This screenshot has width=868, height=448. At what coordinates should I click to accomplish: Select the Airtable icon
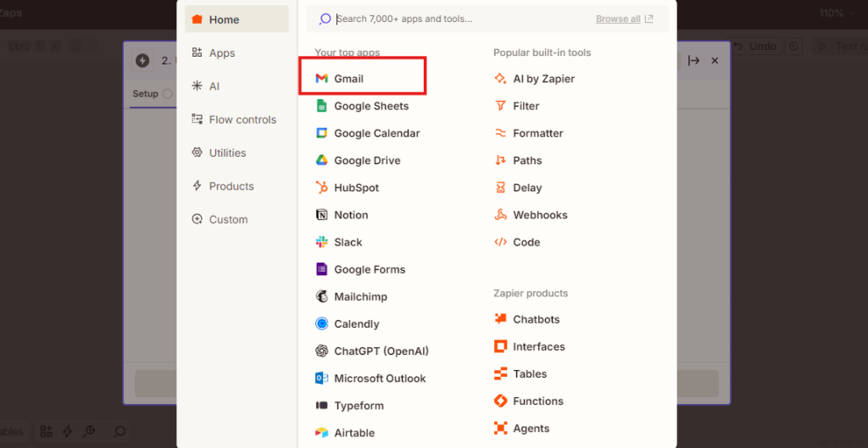coord(321,433)
